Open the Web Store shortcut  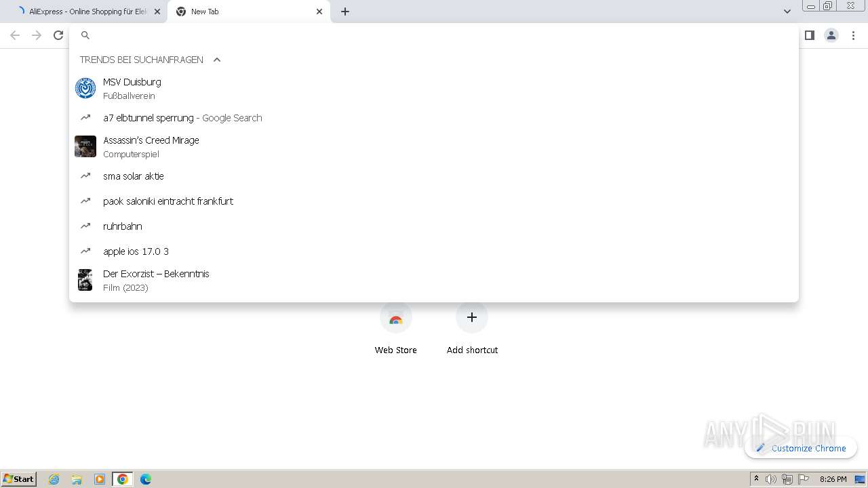[396, 329]
